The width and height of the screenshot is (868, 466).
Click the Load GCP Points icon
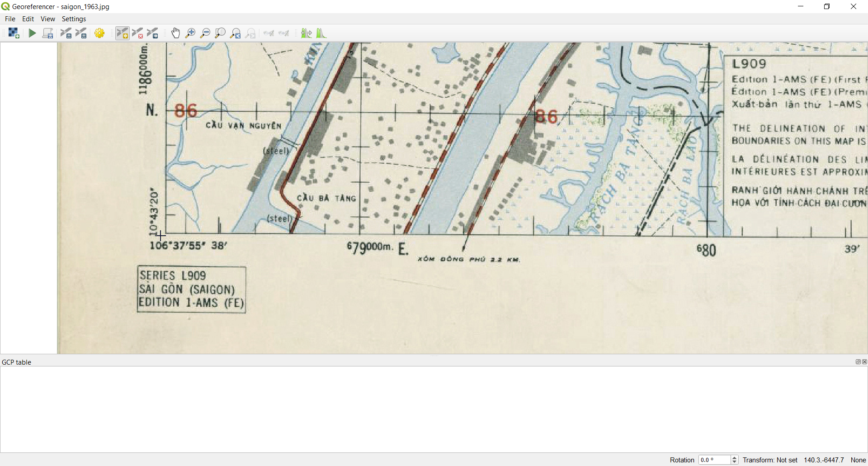pyautogui.click(x=66, y=33)
